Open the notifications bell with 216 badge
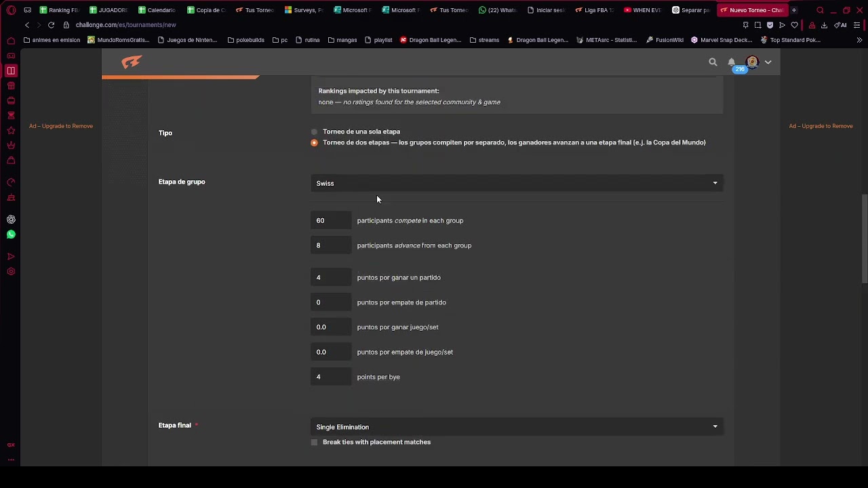Viewport: 868px width, 488px height. (x=732, y=62)
